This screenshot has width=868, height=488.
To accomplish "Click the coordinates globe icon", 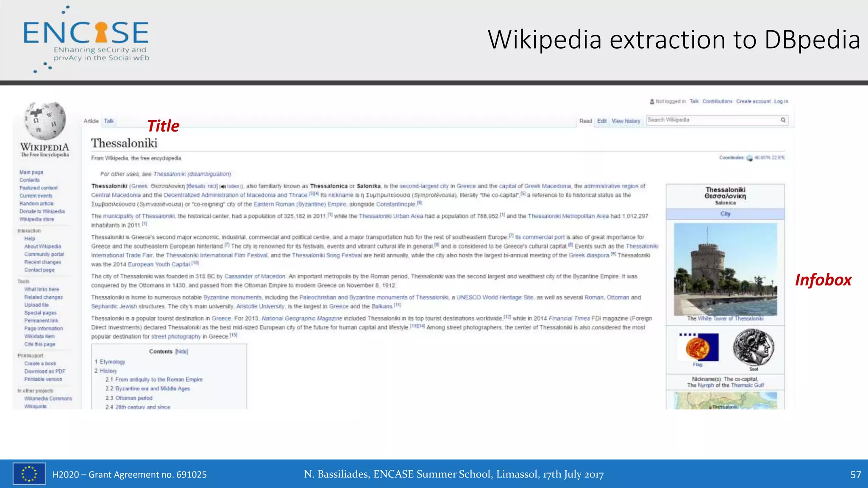I will 749,158.
